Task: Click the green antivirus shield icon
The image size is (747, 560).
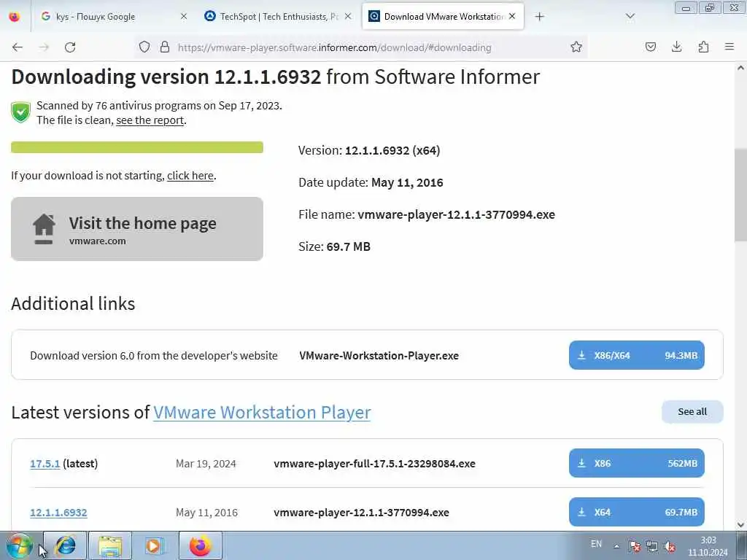Action: pyautogui.click(x=21, y=112)
